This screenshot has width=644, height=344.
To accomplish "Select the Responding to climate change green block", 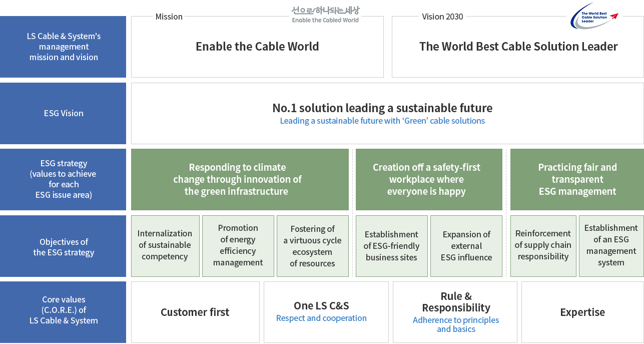I will coord(240,179).
